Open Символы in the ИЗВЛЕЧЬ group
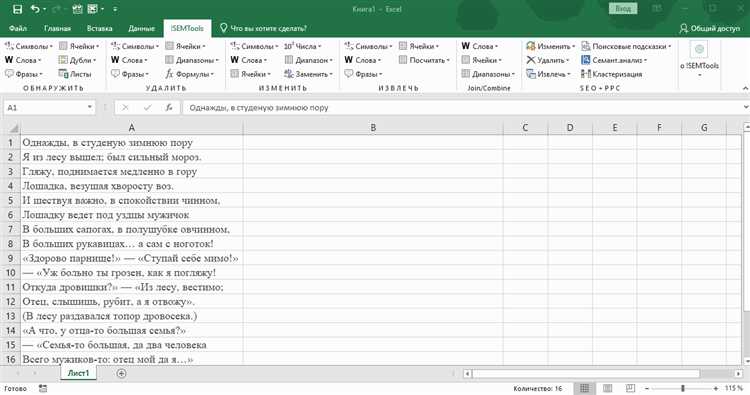Image resolution: width=750 pixels, height=395 pixels. pos(368,46)
